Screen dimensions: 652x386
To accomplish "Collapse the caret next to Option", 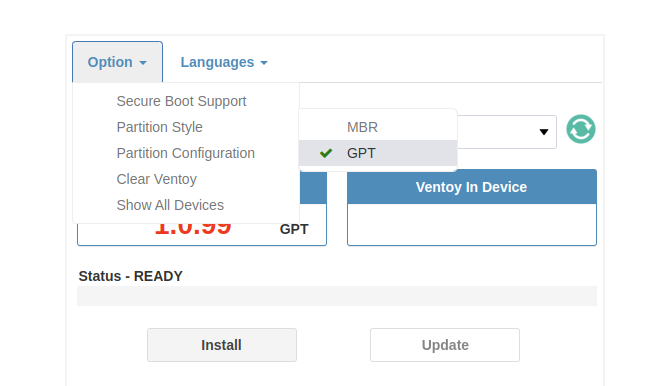I will coord(143,63).
